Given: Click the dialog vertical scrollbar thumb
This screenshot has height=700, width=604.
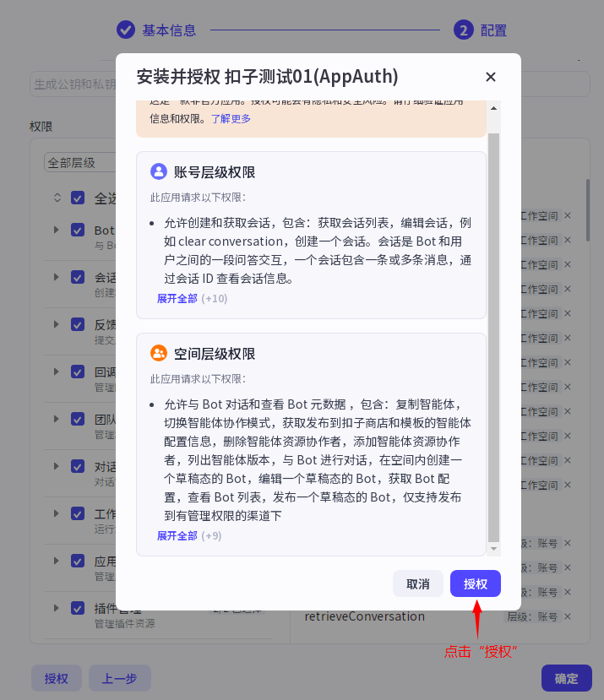Looking at the screenshot, I should click(494, 338).
